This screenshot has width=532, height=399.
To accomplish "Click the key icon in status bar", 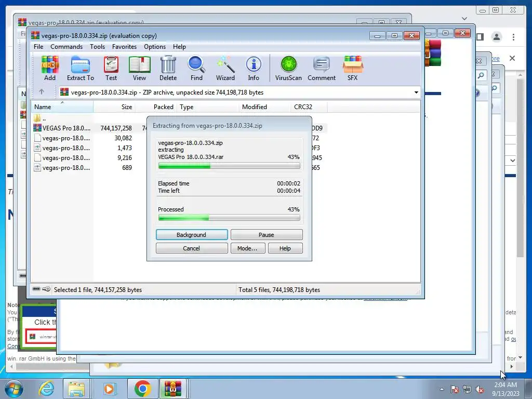I will [46, 289].
